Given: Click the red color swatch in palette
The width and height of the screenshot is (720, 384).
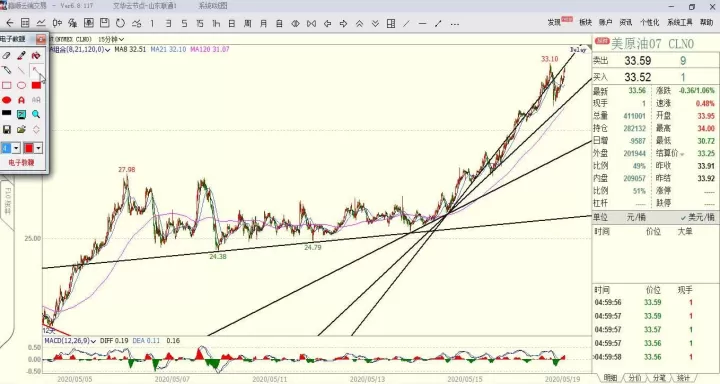Looking at the screenshot, I should [28, 148].
